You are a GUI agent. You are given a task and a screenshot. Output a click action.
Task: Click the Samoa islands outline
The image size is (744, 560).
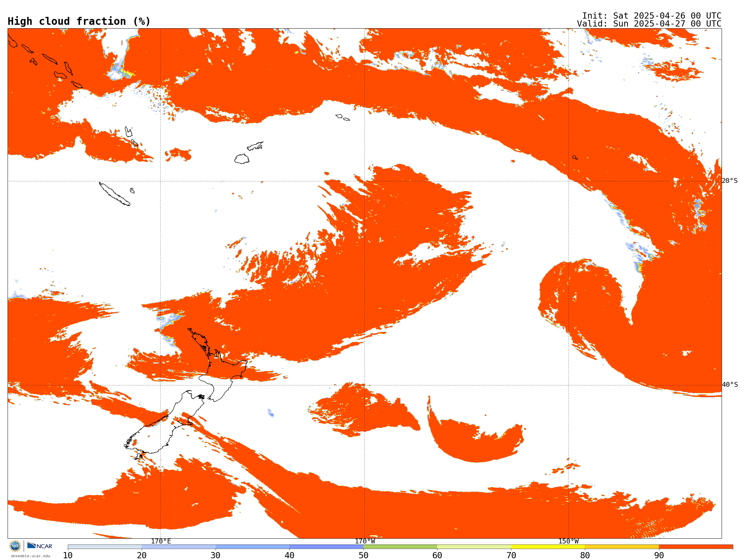pyautogui.click(x=343, y=117)
